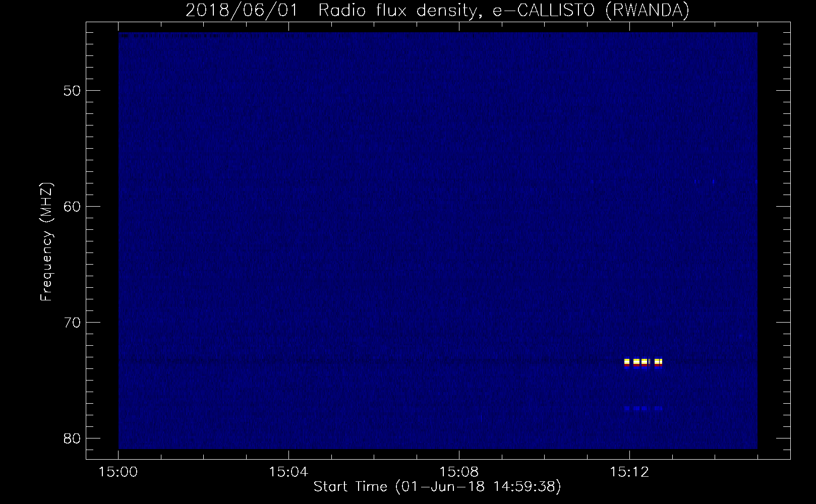Select the 15:04 time tick label

pyautogui.click(x=288, y=472)
